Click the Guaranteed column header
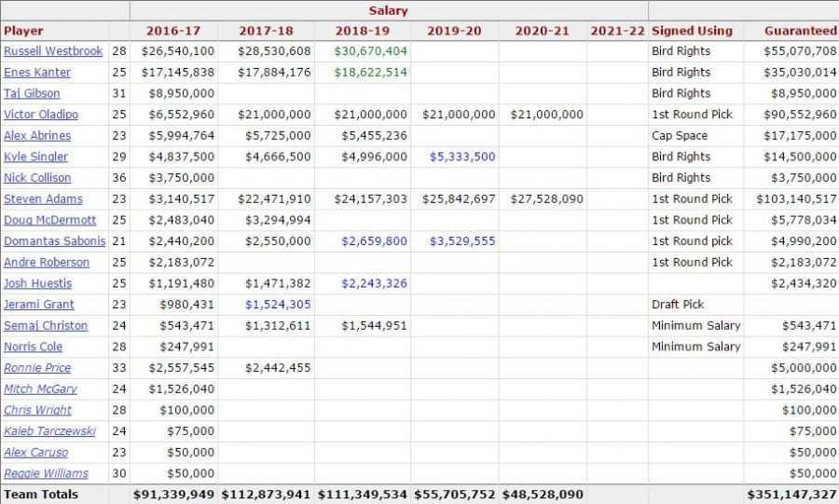The image size is (839, 504). (801, 31)
